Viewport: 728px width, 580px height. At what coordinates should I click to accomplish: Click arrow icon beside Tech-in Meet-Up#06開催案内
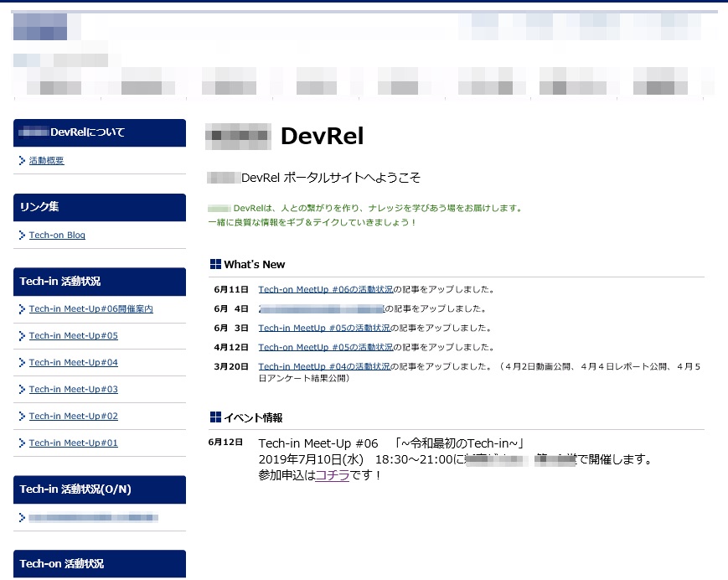click(22, 308)
